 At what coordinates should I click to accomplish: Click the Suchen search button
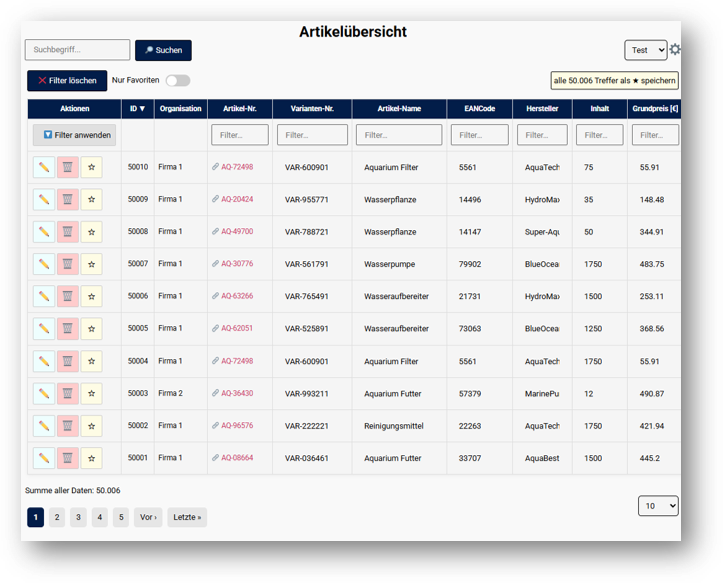[163, 50]
